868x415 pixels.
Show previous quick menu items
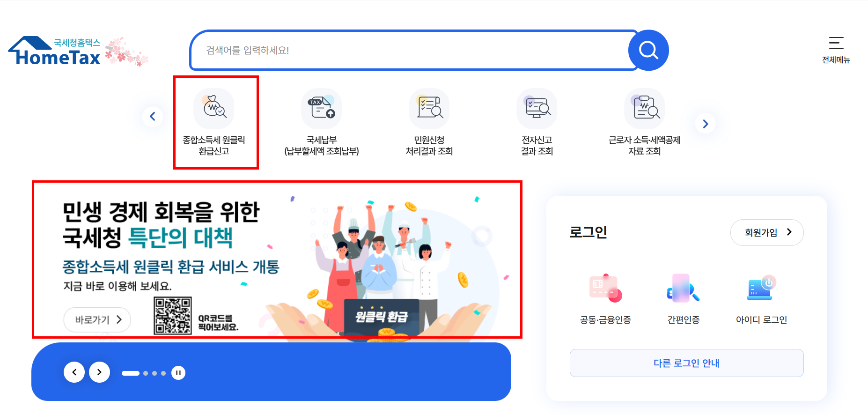point(153,116)
